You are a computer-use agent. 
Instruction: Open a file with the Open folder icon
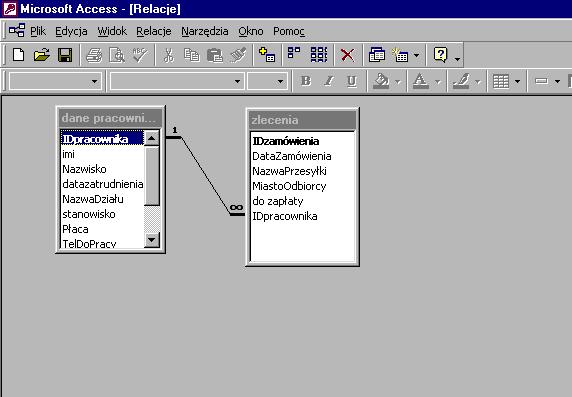pos(42,55)
